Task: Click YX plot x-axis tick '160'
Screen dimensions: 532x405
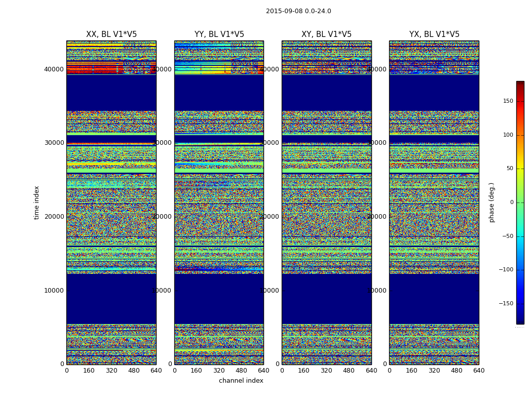Action: tap(411, 371)
